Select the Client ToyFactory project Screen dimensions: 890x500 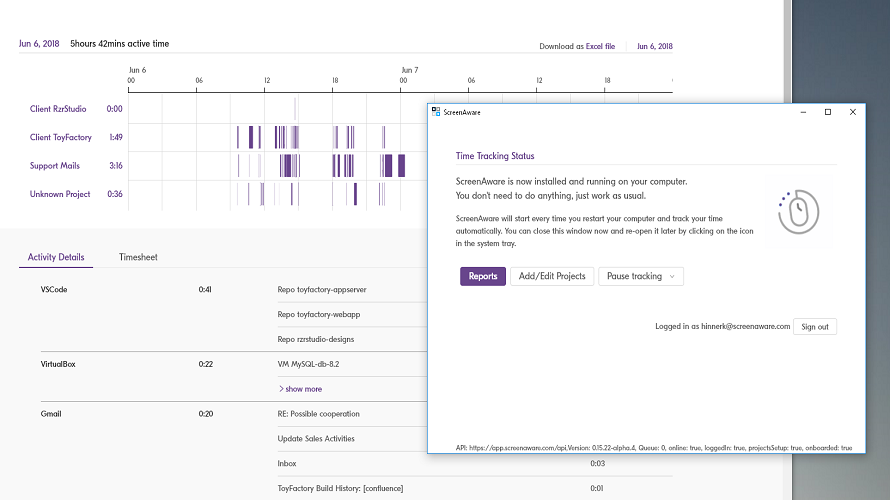coord(61,137)
